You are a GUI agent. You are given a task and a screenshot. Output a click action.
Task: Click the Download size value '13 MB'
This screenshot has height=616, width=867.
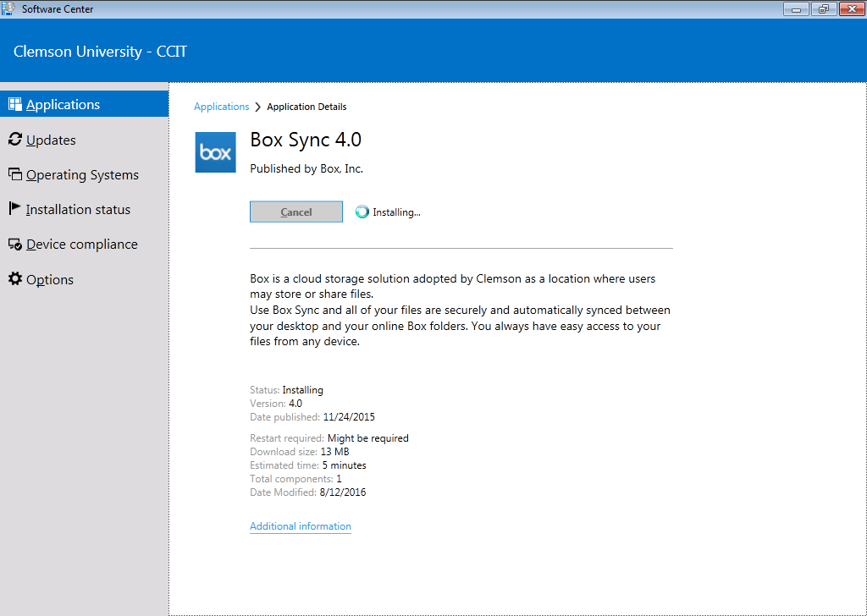point(334,451)
